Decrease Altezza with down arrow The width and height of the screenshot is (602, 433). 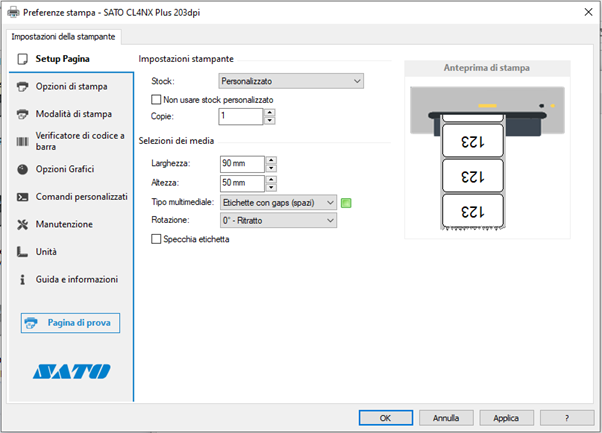(x=271, y=187)
